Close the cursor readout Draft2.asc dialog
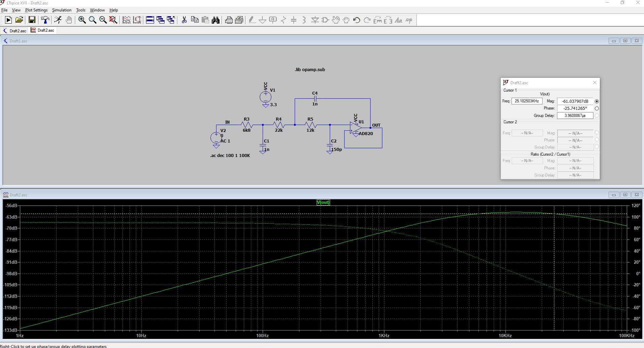The height and width of the screenshot is (348, 644). (x=595, y=83)
